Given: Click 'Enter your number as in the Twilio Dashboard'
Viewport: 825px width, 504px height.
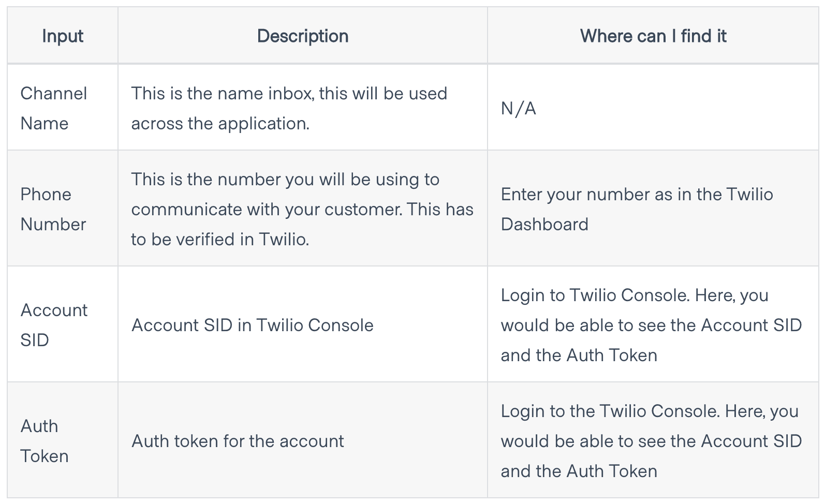Looking at the screenshot, I should tap(637, 209).
